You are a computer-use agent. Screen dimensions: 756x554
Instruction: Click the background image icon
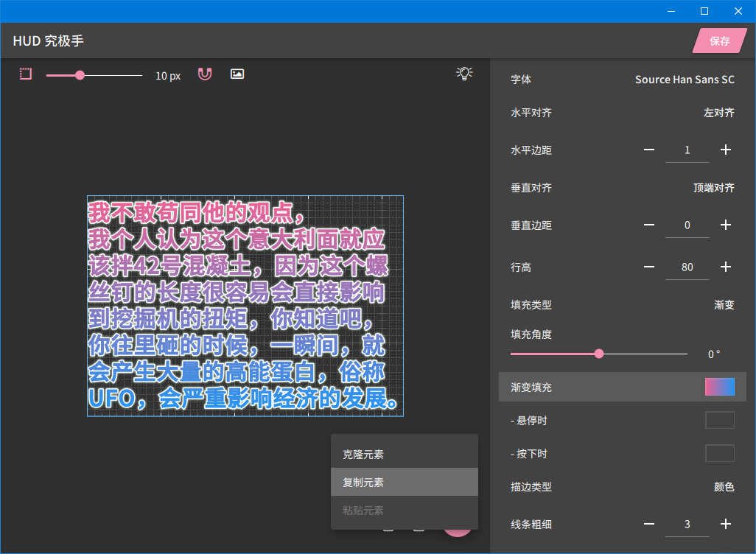(237, 74)
